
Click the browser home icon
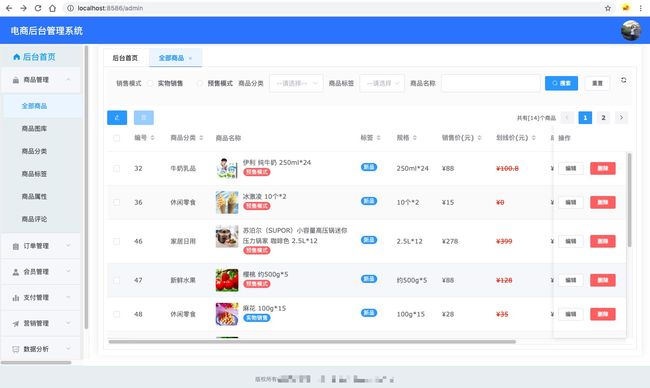coord(52,8)
